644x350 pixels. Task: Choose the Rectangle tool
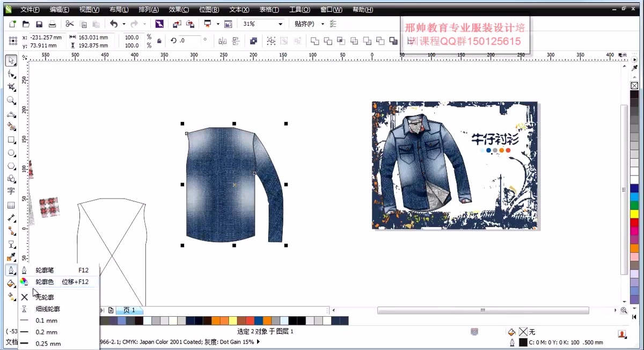click(11, 140)
